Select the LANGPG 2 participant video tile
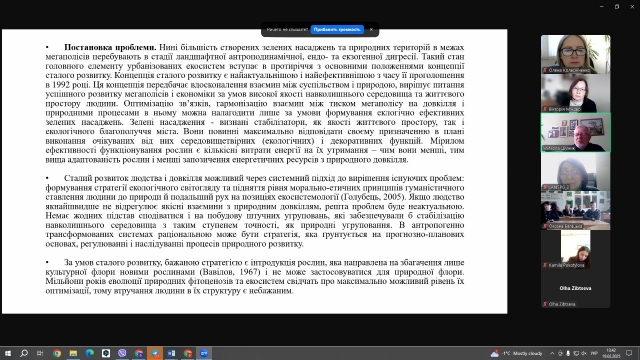This screenshot has width=640, height=360. [x=576, y=171]
